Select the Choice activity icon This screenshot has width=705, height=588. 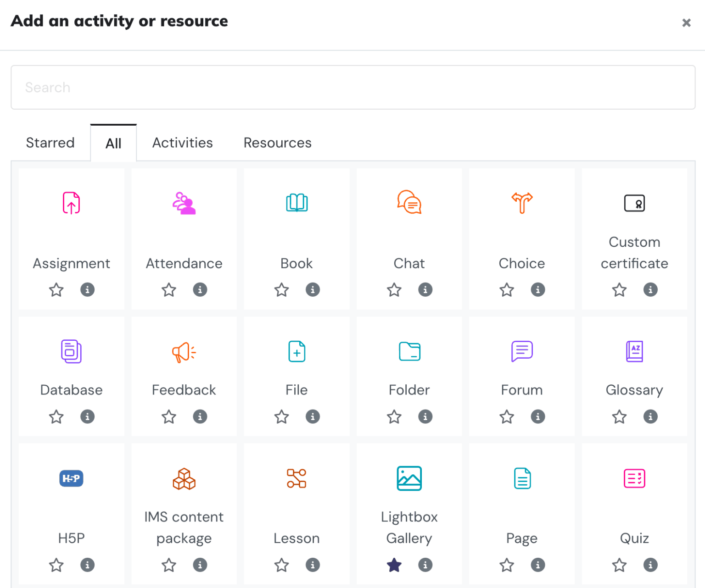[x=522, y=203]
